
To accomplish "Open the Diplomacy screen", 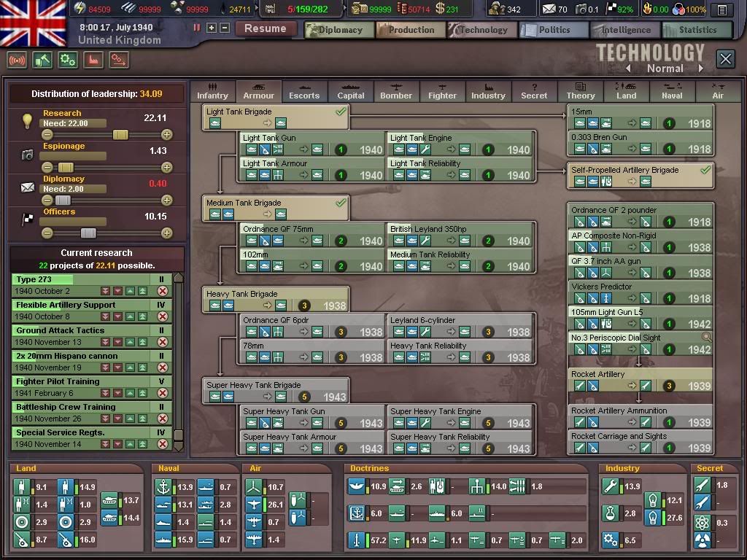I will pos(340,30).
